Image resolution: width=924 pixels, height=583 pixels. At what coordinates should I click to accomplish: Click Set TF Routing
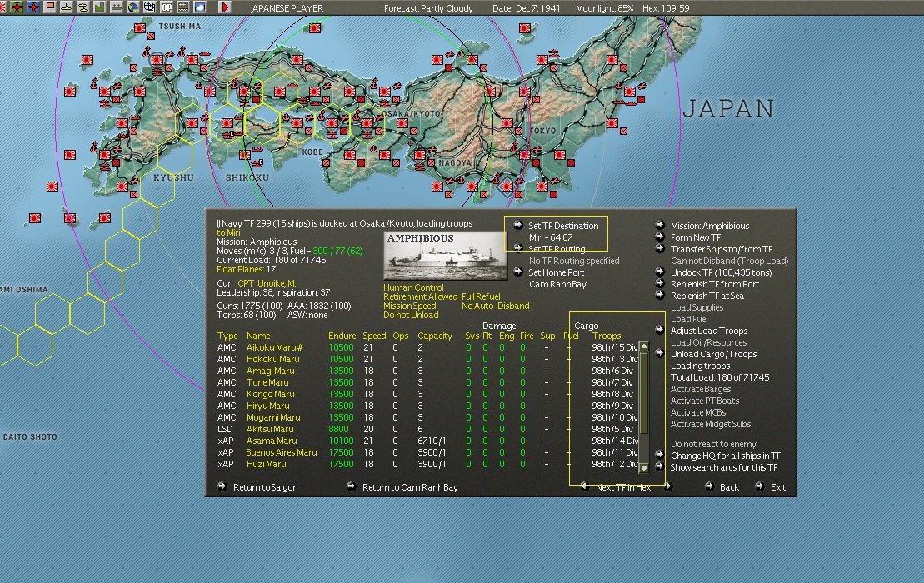(x=557, y=249)
